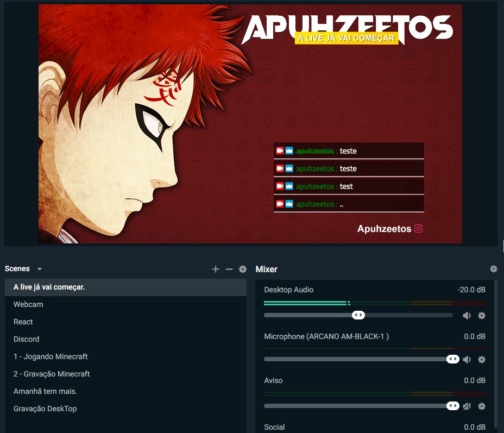Switch to Webcam scene
This screenshot has width=504, height=433.
point(125,304)
